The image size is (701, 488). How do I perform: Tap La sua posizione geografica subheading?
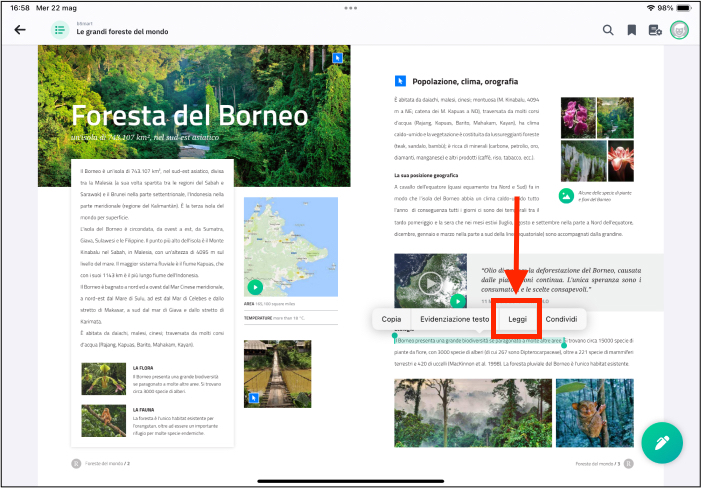(x=426, y=175)
